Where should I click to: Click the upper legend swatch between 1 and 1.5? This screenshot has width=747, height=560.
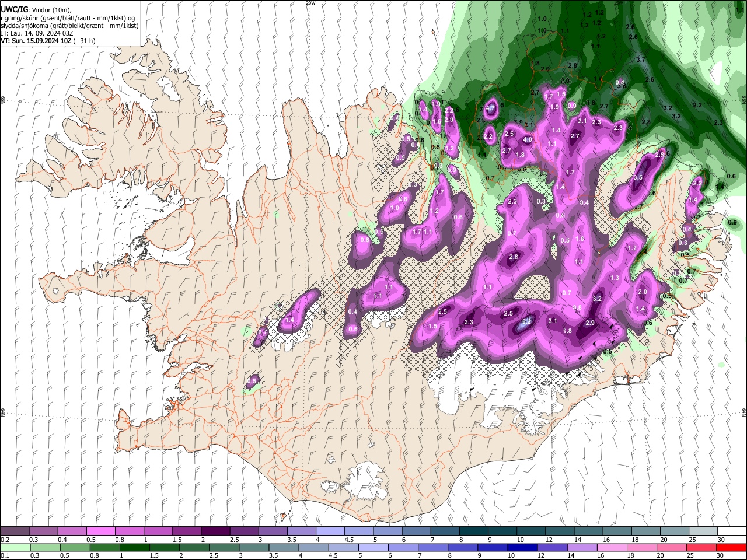pyautogui.click(x=158, y=531)
